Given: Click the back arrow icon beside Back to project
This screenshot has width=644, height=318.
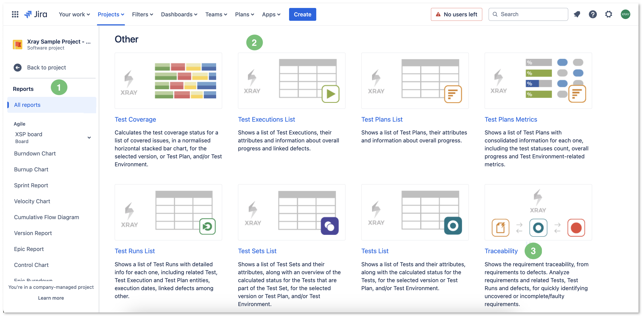Looking at the screenshot, I should pyautogui.click(x=17, y=67).
